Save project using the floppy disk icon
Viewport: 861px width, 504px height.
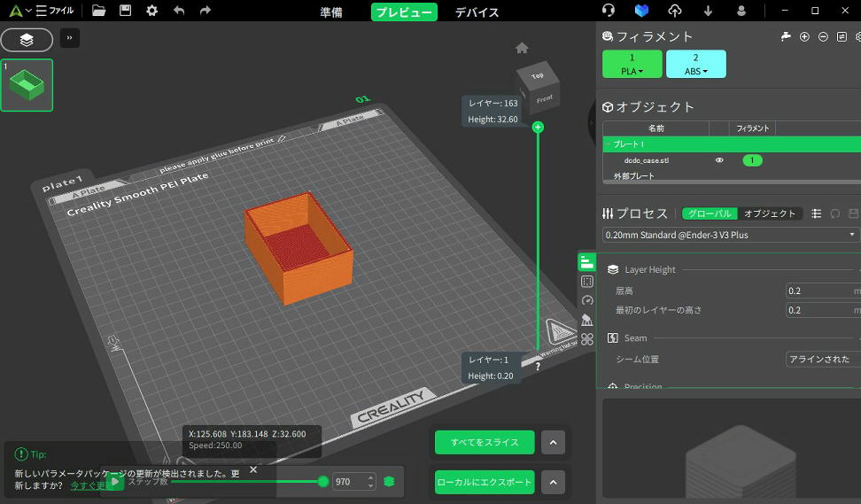coord(125,11)
